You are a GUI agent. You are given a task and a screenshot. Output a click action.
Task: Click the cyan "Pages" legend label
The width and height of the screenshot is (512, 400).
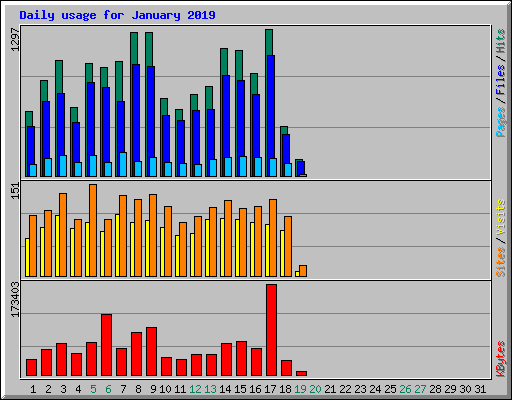click(x=500, y=122)
